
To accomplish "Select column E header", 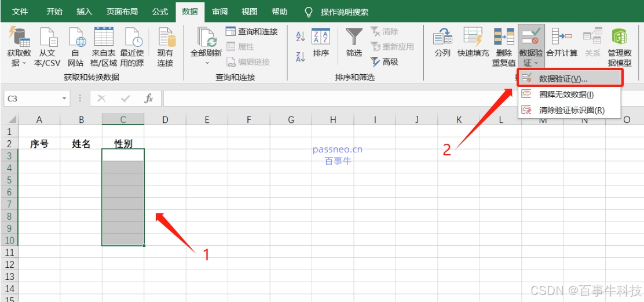I will [x=207, y=119].
